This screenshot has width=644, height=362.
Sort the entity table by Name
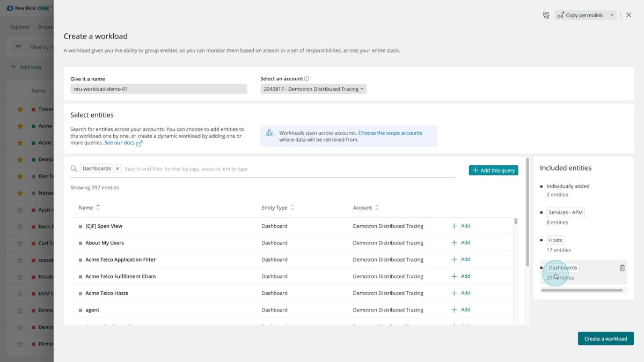[x=89, y=208]
